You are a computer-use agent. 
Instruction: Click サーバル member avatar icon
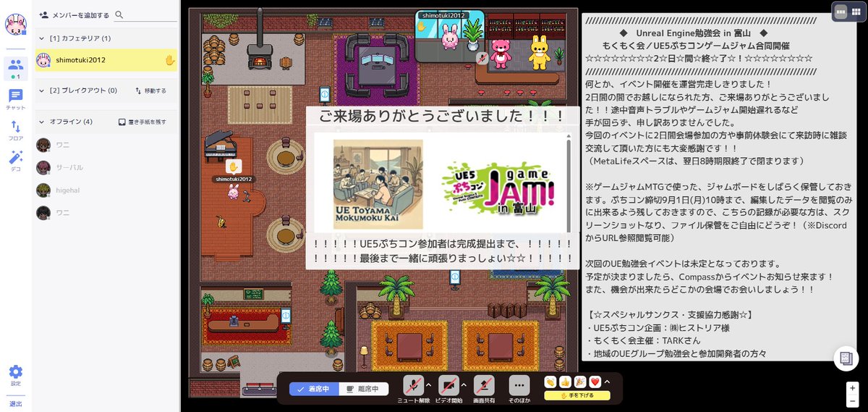43,167
